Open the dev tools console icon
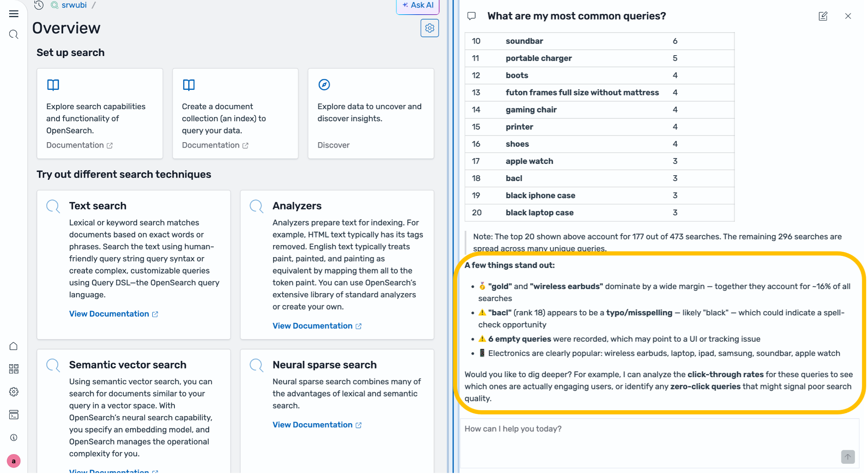The image size is (868, 475). [14, 415]
